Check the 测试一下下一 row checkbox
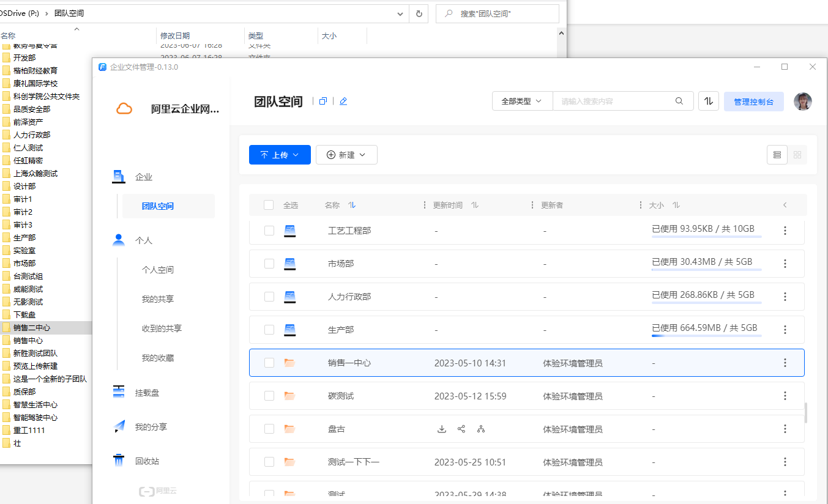This screenshot has width=828, height=504. click(x=269, y=462)
